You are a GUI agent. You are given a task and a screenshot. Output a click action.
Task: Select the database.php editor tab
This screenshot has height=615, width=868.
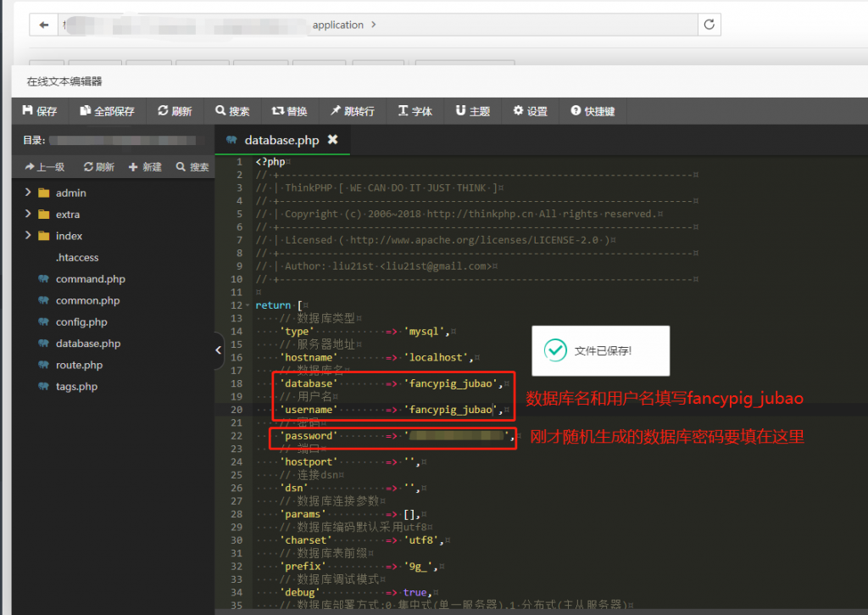[281, 140]
